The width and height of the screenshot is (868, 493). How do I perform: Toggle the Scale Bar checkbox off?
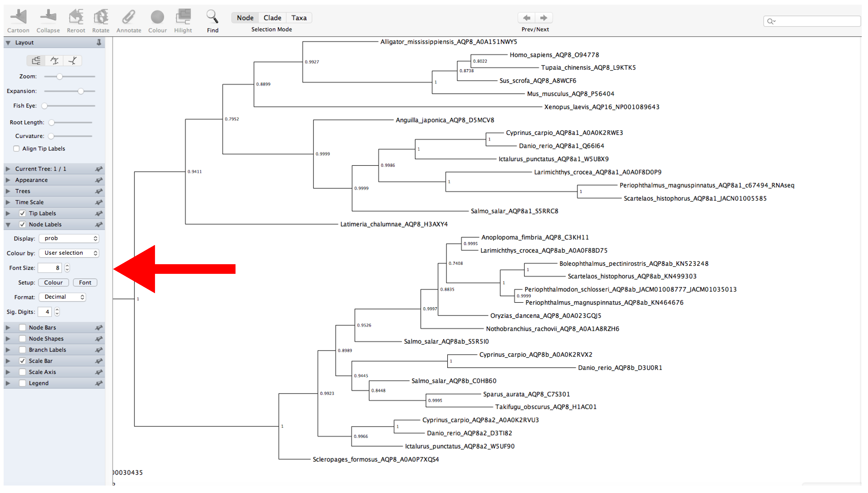(x=22, y=361)
